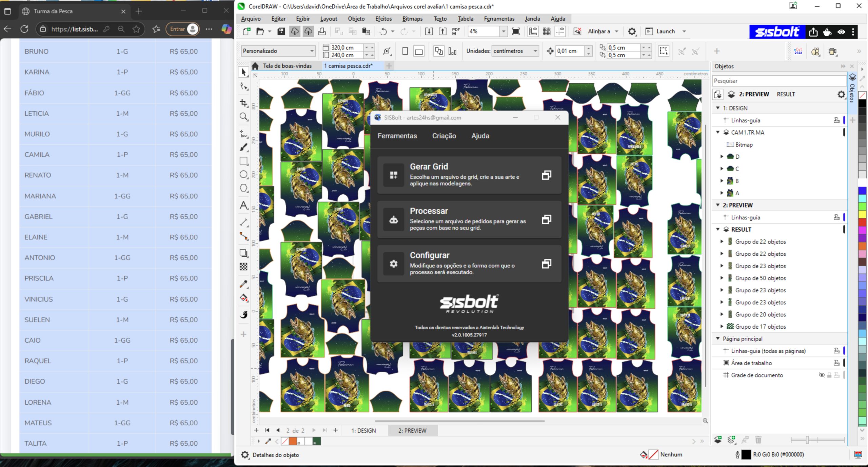This screenshot has width=868, height=467.
Task: Select the Color Eyedropper tool
Action: (x=243, y=284)
